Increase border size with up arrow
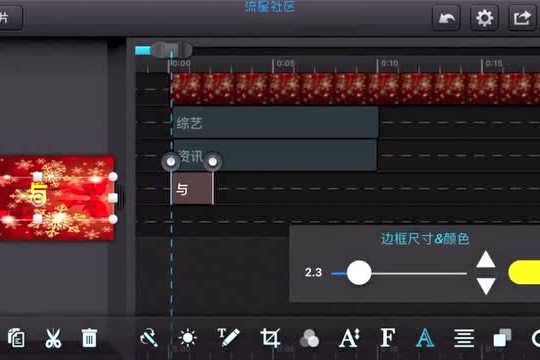The height and width of the screenshot is (360, 540). click(486, 260)
